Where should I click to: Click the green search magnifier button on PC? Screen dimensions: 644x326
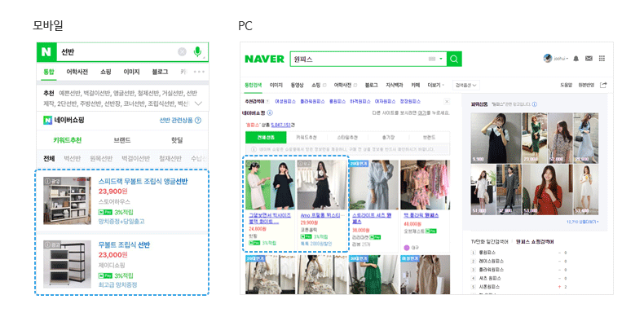coord(454,59)
